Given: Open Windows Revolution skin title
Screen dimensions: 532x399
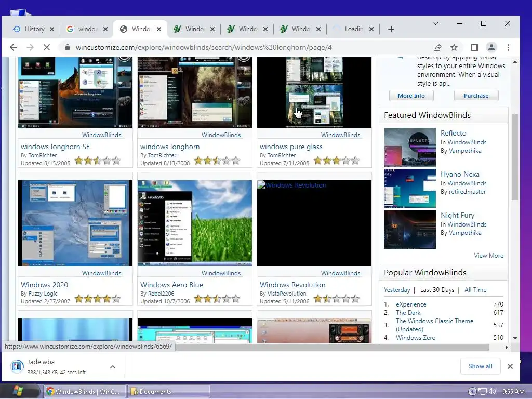Looking at the screenshot, I should click(292, 285).
